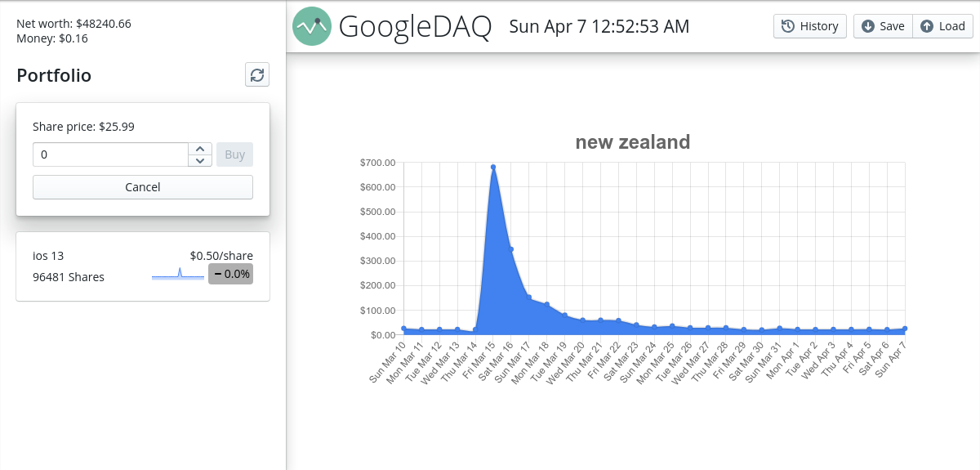Screen dimensions: 980x470
Task: Click the date and time display
Action: click(599, 26)
